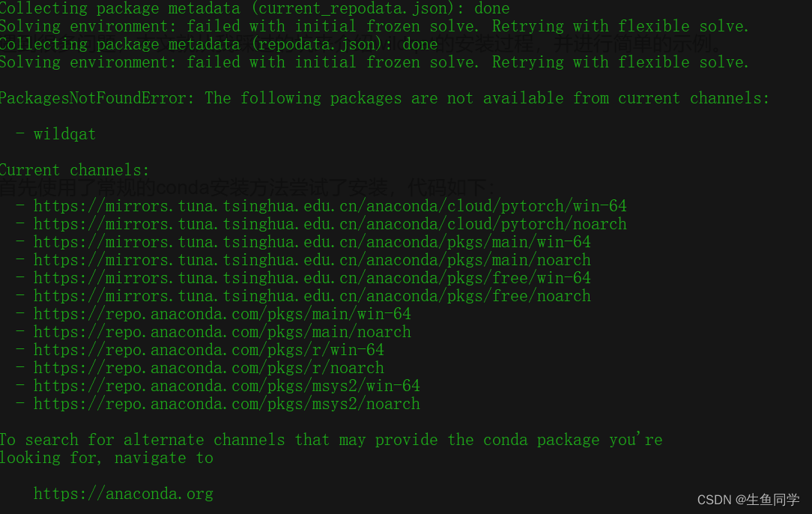Click the 'To search for alternate channels' line
Viewport: 812px width, 514px height.
click(x=331, y=440)
